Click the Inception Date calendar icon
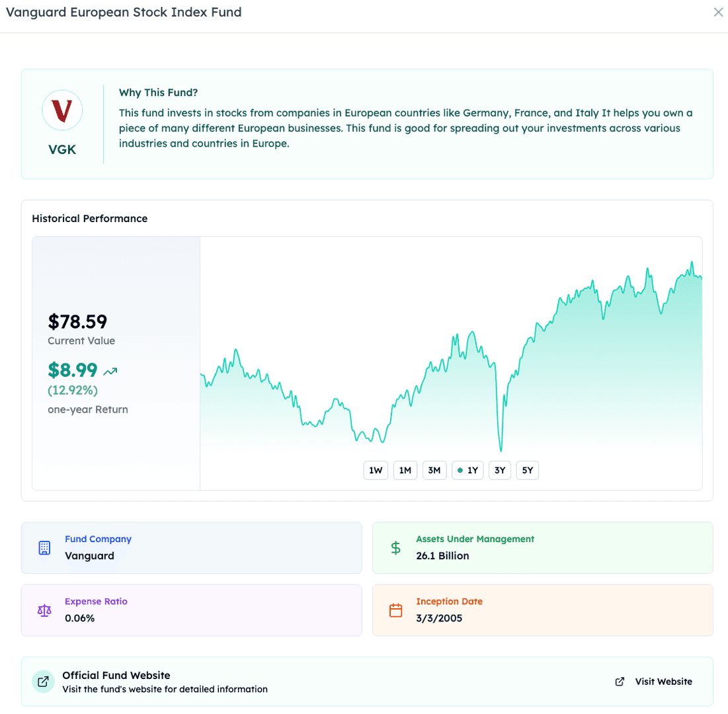Screen dimensions: 728x714 (x=395, y=610)
